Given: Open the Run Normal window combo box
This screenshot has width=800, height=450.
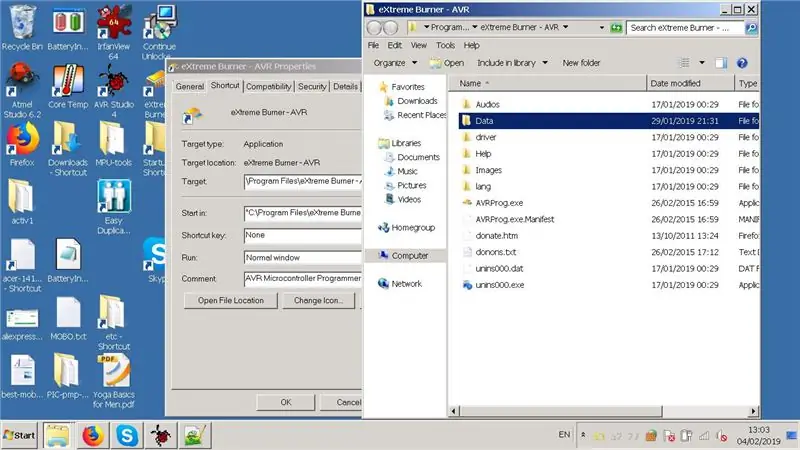Looking at the screenshot, I should (x=303, y=258).
